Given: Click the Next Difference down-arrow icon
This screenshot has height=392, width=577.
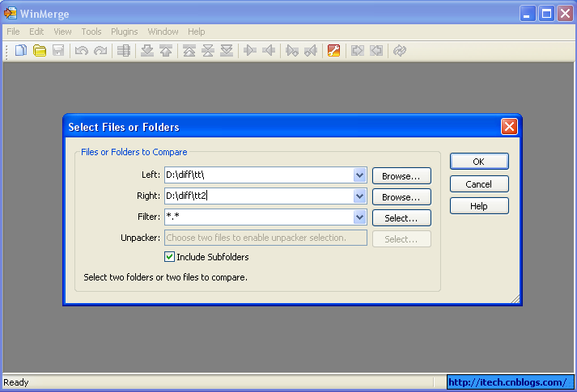Looking at the screenshot, I should [x=147, y=50].
